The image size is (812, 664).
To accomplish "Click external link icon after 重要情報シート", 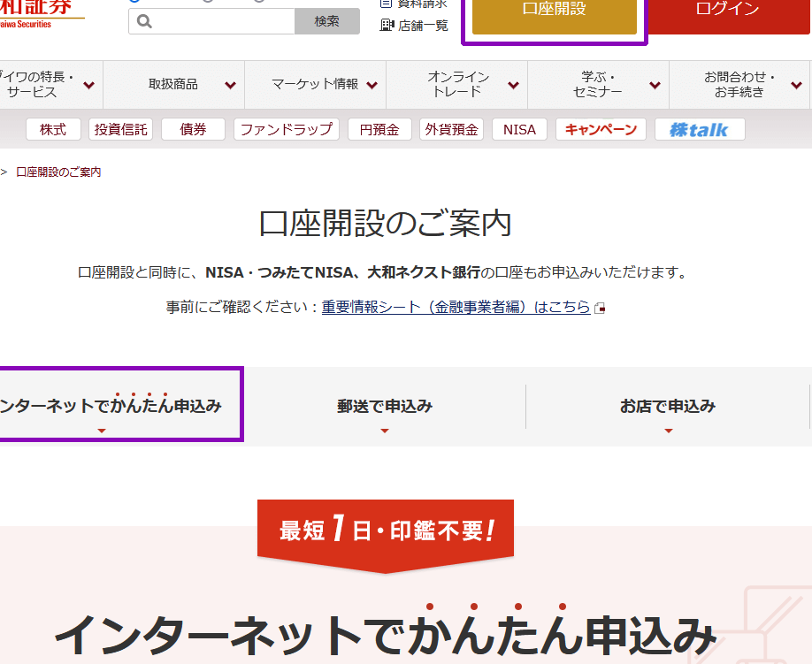I will click(600, 308).
